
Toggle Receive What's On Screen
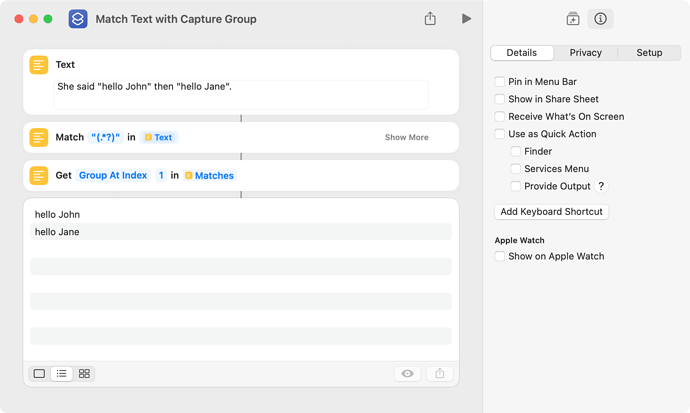pos(499,117)
